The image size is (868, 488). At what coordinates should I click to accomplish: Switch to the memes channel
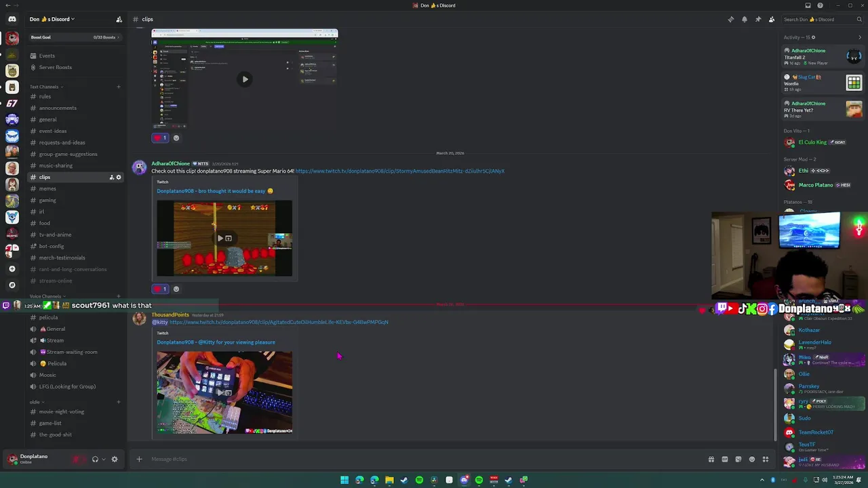pyautogui.click(x=47, y=188)
